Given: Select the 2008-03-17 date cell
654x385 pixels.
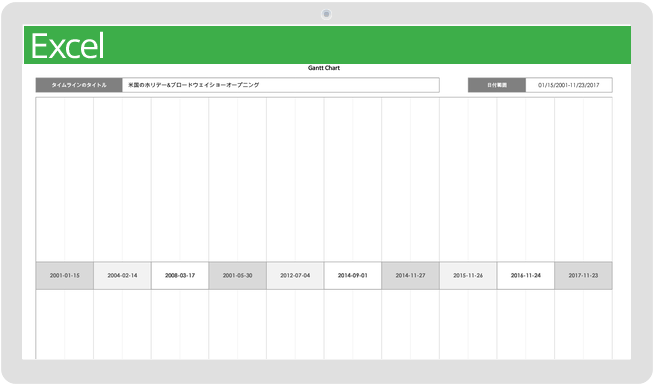Looking at the screenshot, I should [180, 276].
